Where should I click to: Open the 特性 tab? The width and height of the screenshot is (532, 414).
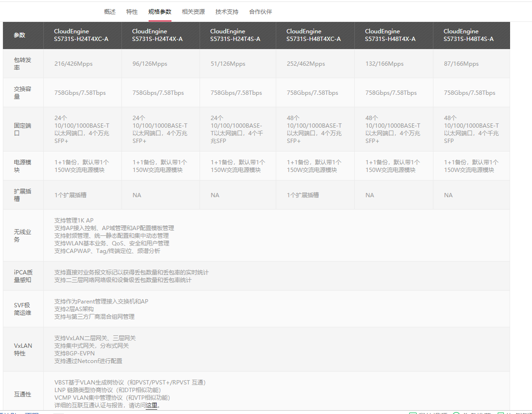[x=132, y=12]
